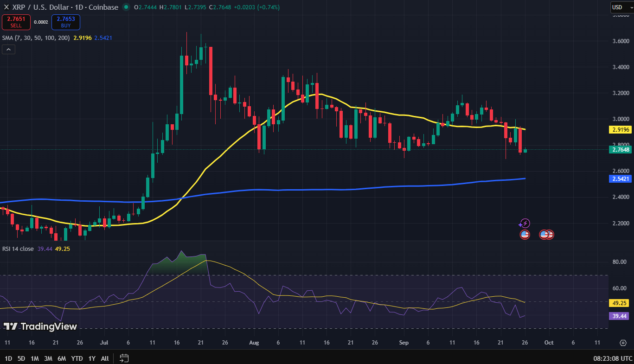Screen dimensions: 634x364
Task: Collapse indicators using the small up-arrow button
Action: pyautogui.click(x=8, y=49)
